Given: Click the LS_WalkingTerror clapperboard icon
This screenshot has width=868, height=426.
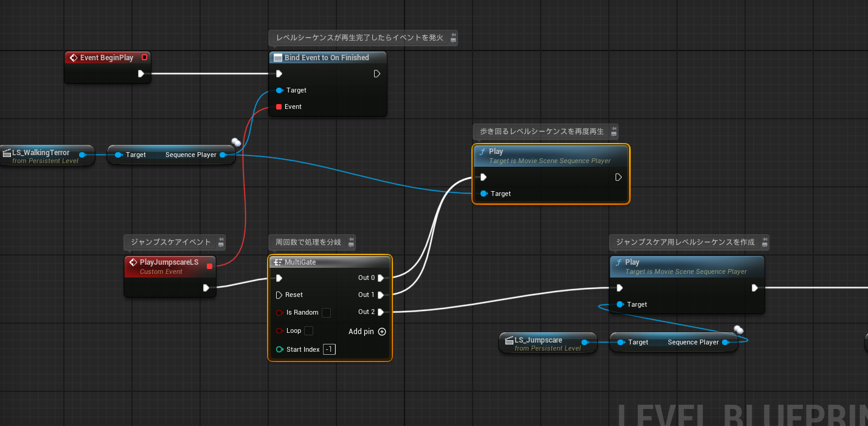Looking at the screenshot, I should pos(7,153).
